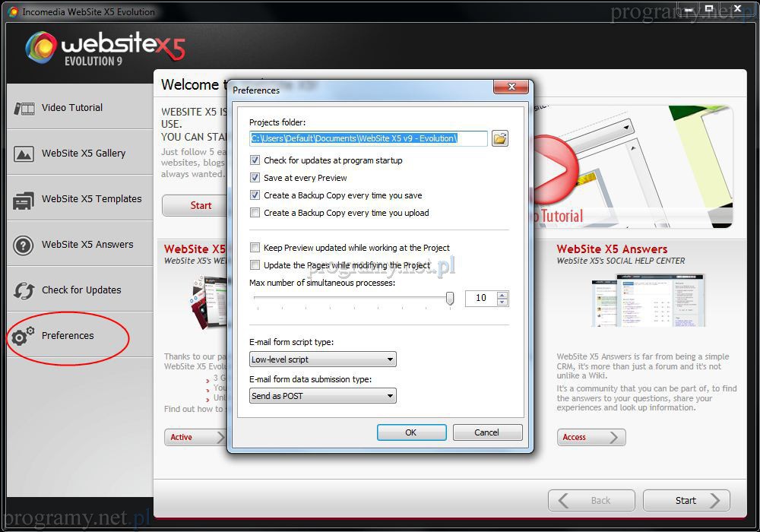
Task: Click the WebSite X5 Templates icon
Action: 24,200
